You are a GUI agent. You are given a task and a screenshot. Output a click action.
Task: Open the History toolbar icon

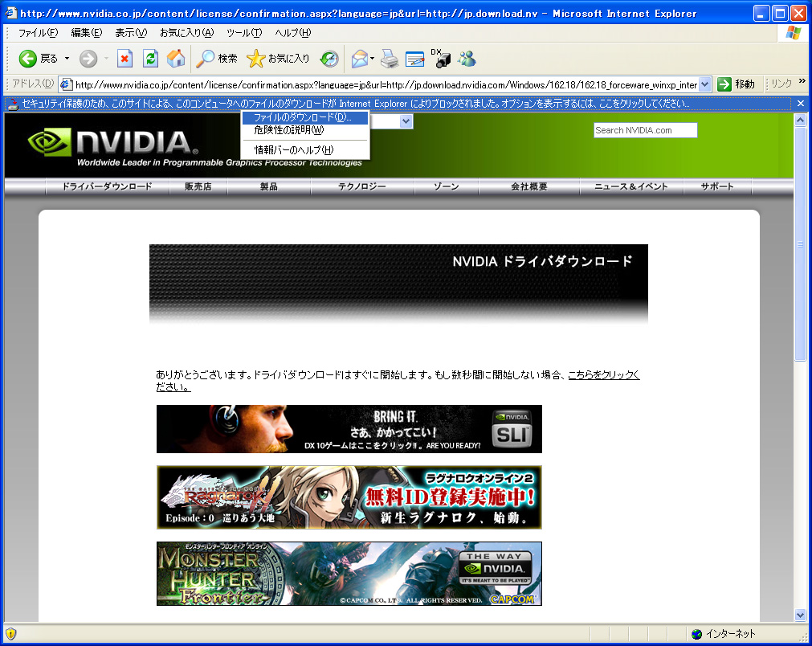pos(328,59)
